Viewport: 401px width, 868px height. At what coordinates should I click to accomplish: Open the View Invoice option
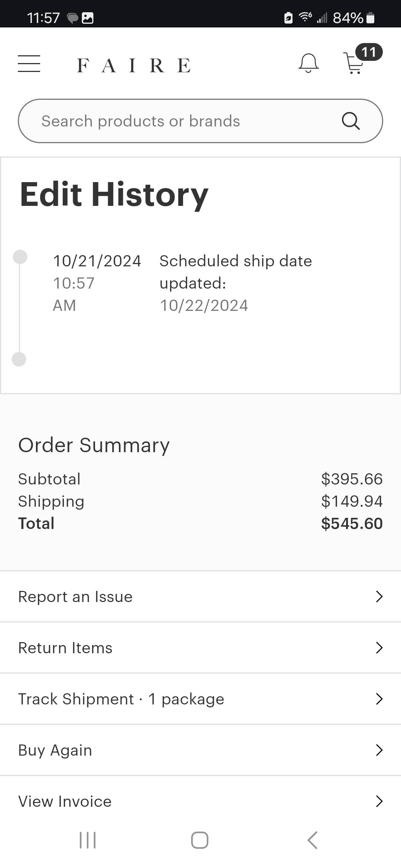[65, 801]
